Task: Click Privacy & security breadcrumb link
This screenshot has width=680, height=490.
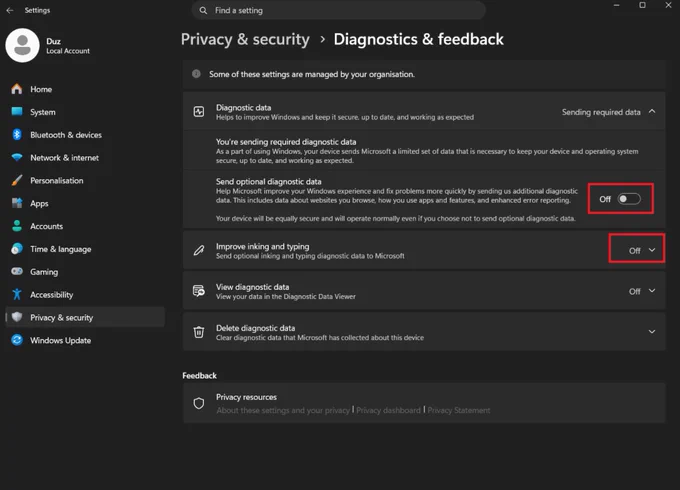Action: tap(245, 39)
